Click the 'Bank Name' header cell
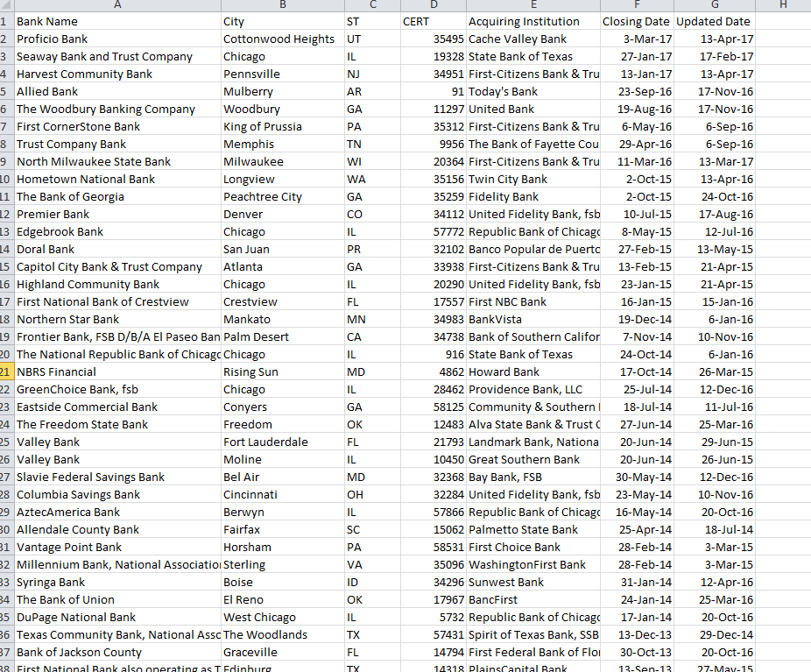Viewport: 811px width, 672px height. [x=117, y=22]
